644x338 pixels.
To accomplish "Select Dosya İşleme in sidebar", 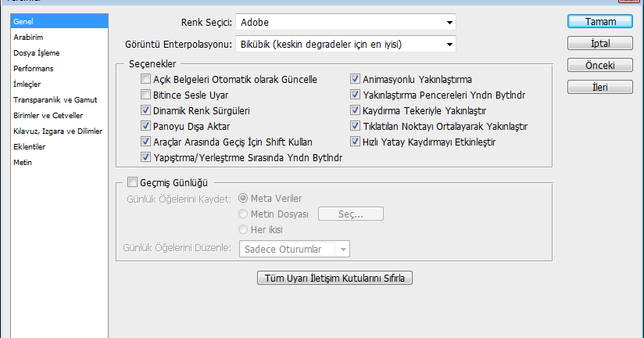I will click(37, 52).
